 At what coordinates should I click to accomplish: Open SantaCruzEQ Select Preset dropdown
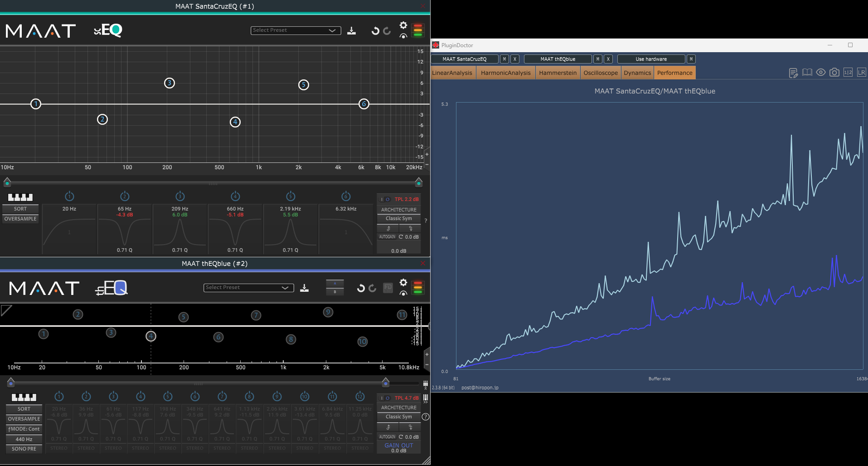click(296, 30)
